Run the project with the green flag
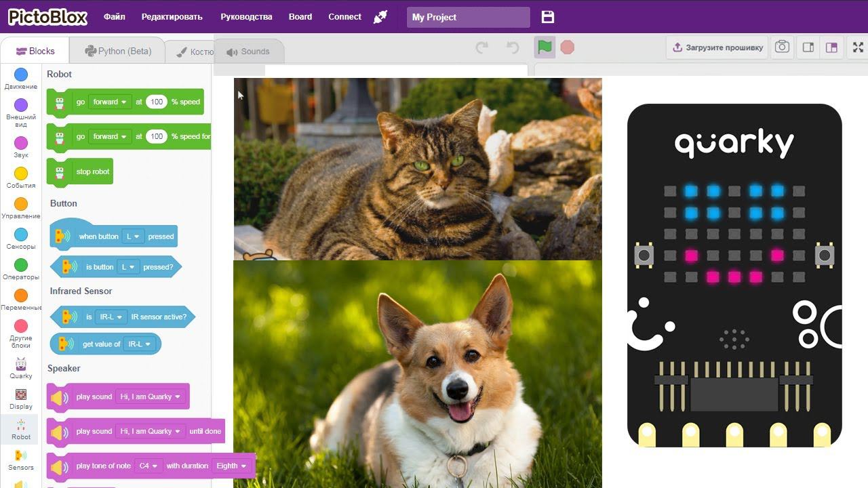 (545, 47)
